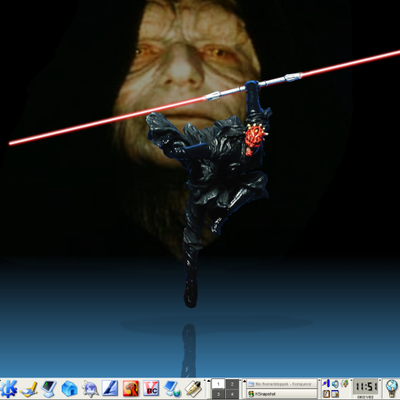Launch the red dragon application icon

pyautogui.click(x=131, y=389)
